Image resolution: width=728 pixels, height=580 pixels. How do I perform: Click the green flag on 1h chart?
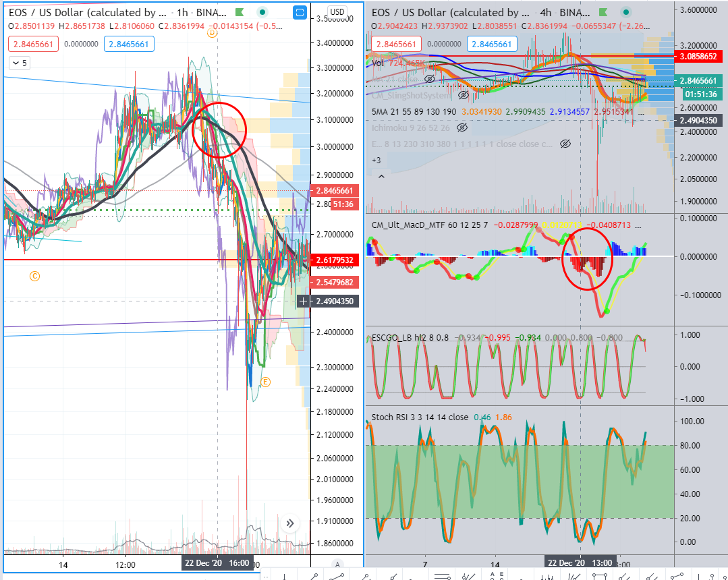click(x=240, y=12)
